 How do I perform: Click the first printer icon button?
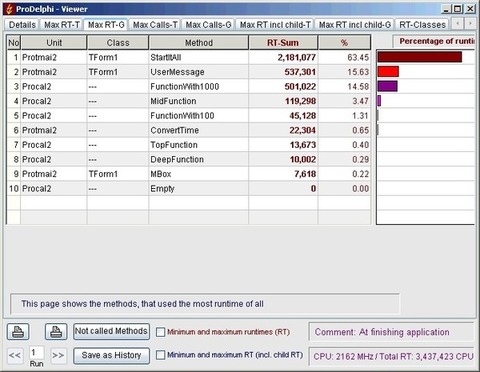(18, 332)
